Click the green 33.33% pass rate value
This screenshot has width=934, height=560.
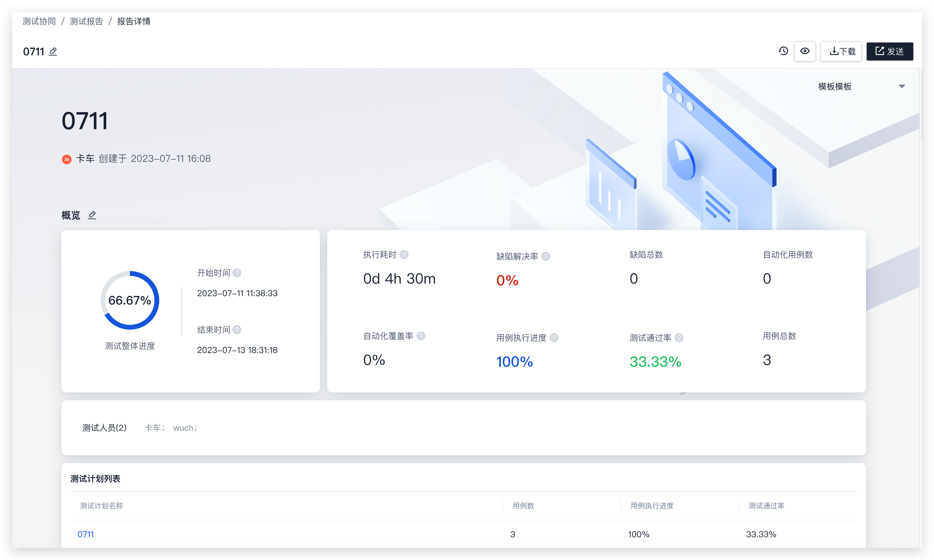(655, 361)
